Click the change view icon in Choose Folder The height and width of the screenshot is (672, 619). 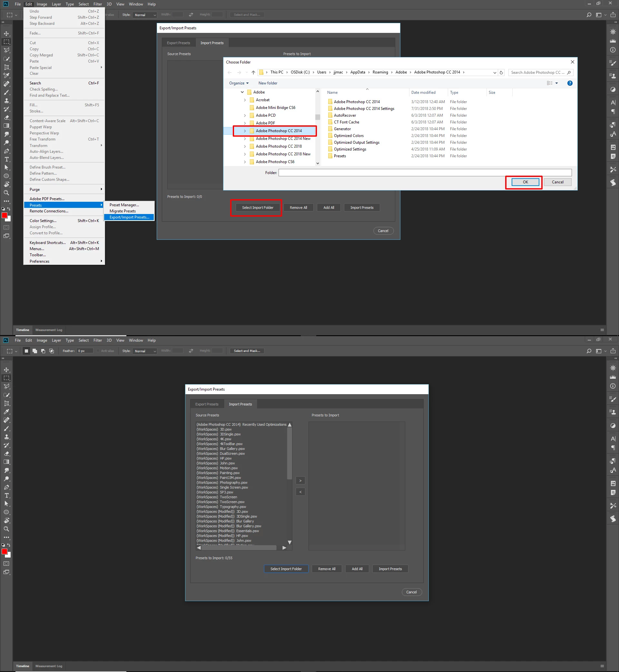click(x=550, y=83)
